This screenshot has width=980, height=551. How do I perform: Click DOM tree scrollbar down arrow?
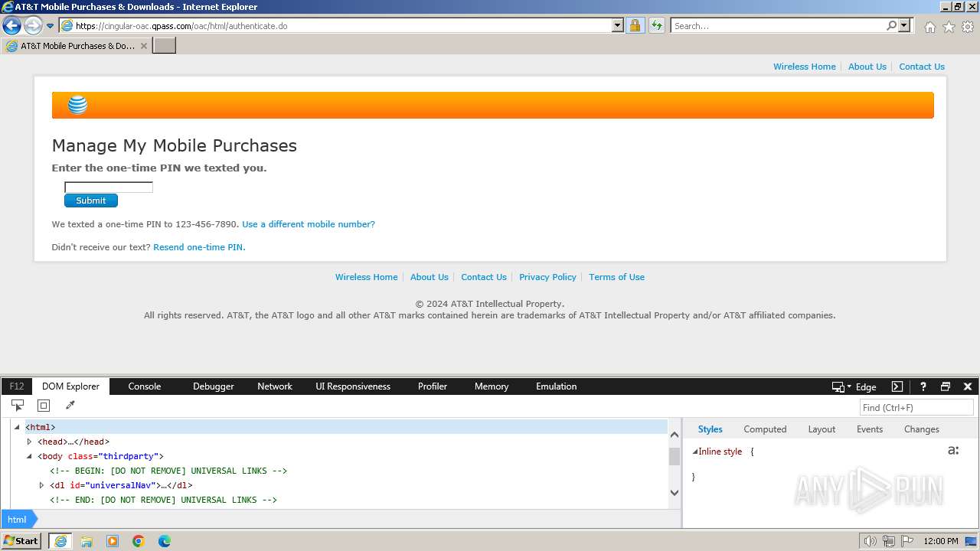point(675,493)
